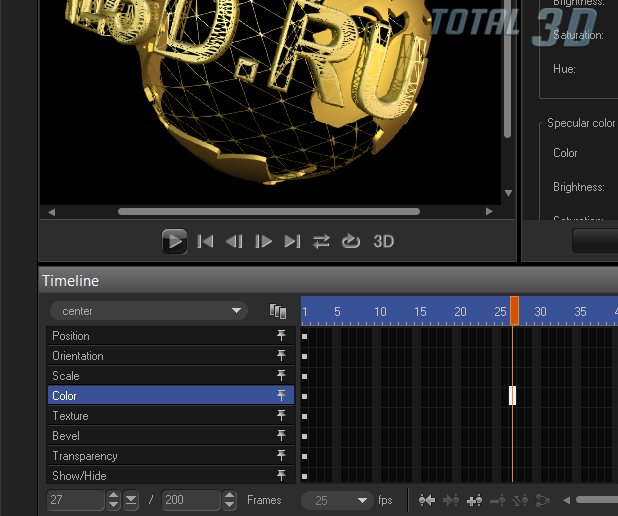Click the Position keyframe at frame 1
This screenshot has height=516, width=618.
point(304,337)
